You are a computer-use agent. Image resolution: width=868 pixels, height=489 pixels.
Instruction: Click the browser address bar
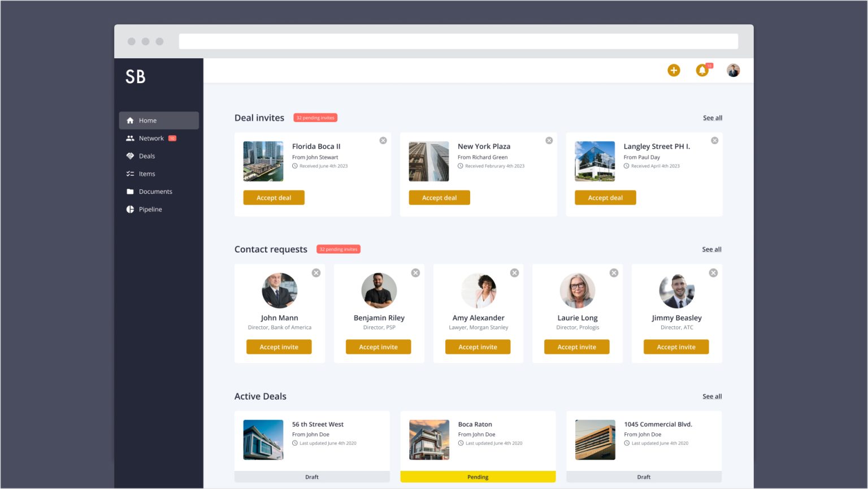click(x=458, y=41)
